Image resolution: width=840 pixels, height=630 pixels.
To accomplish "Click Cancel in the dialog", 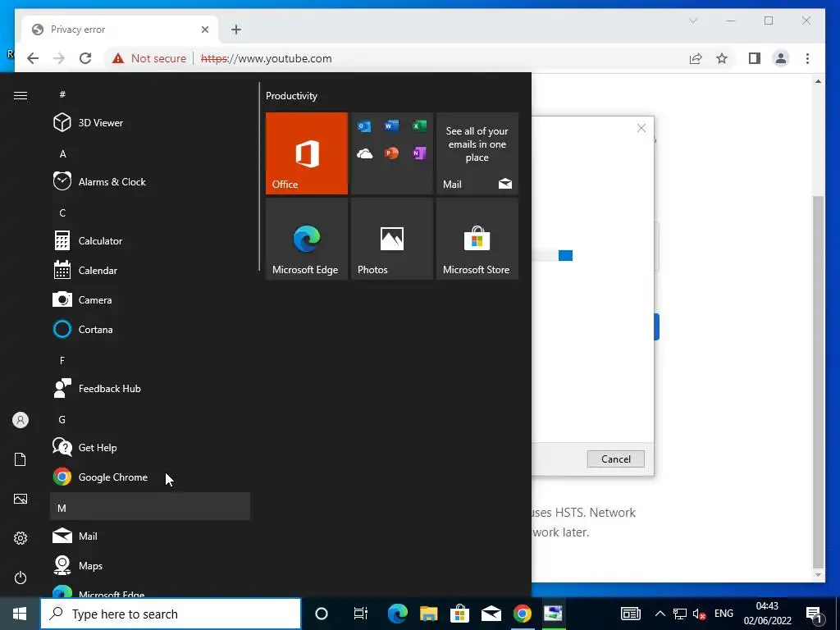I will [615, 459].
